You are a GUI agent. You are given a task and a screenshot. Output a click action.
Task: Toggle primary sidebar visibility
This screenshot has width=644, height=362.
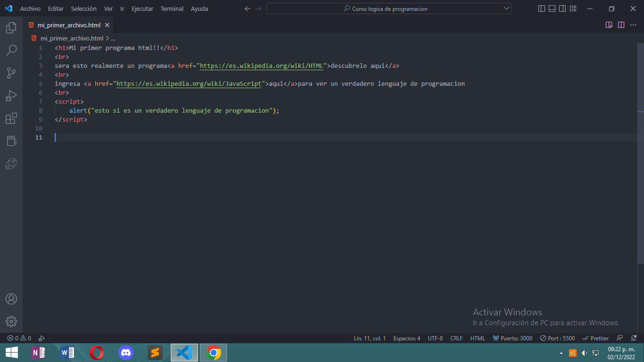[x=542, y=8]
